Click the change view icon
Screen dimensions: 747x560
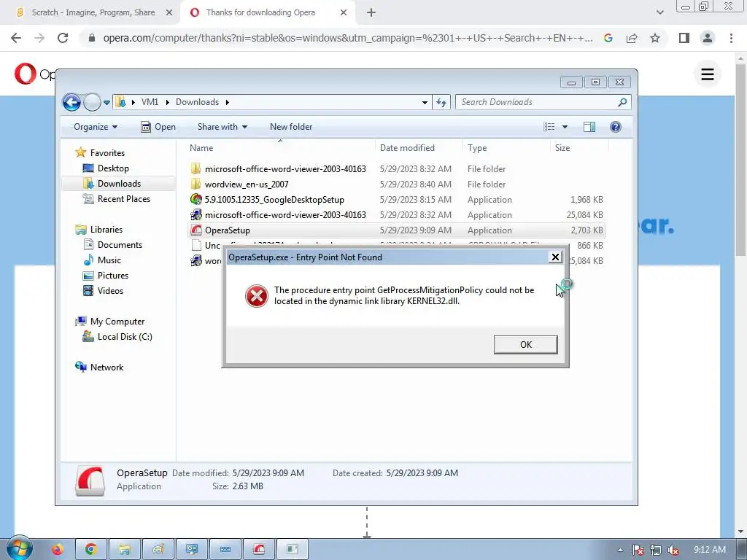(549, 127)
